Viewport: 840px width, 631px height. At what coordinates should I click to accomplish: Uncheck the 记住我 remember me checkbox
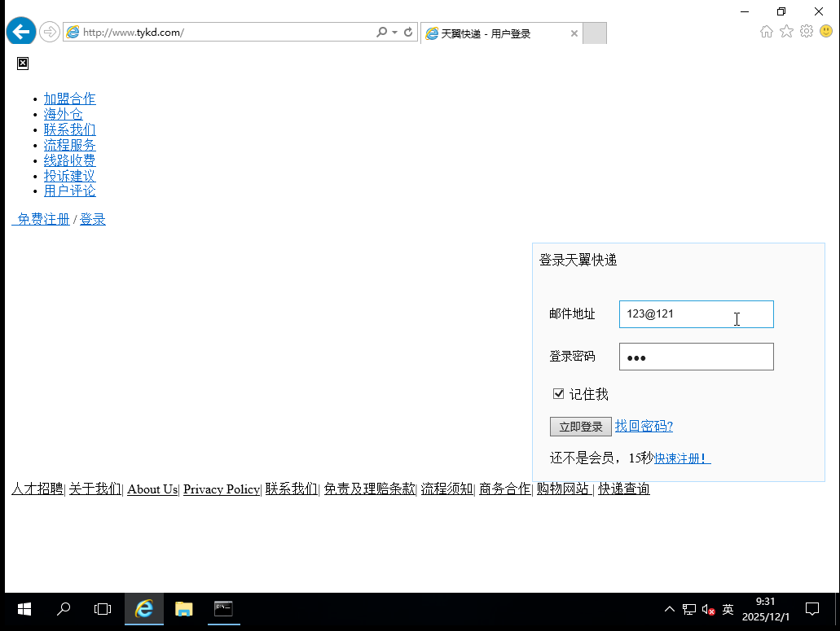click(558, 393)
